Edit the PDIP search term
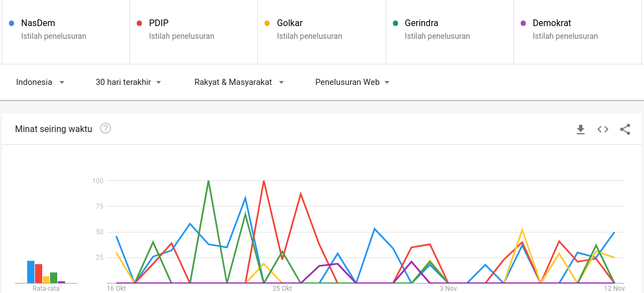Image resolution: width=644 pixels, height=293 pixels. point(158,23)
